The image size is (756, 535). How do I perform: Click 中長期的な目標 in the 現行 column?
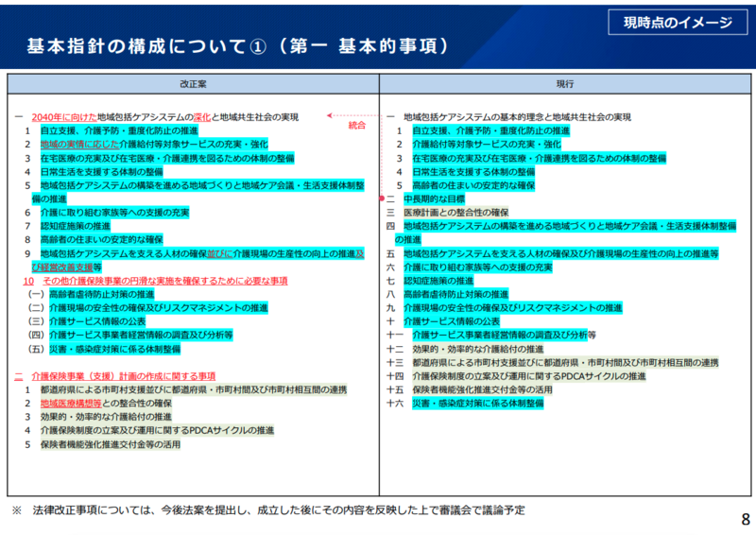pyautogui.click(x=434, y=199)
